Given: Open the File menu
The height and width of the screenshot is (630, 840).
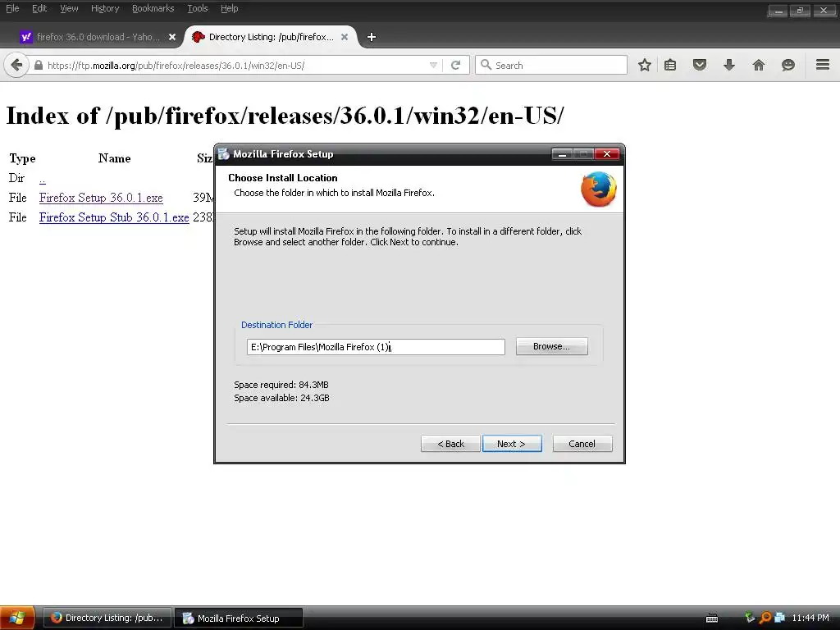Looking at the screenshot, I should (x=12, y=8).
